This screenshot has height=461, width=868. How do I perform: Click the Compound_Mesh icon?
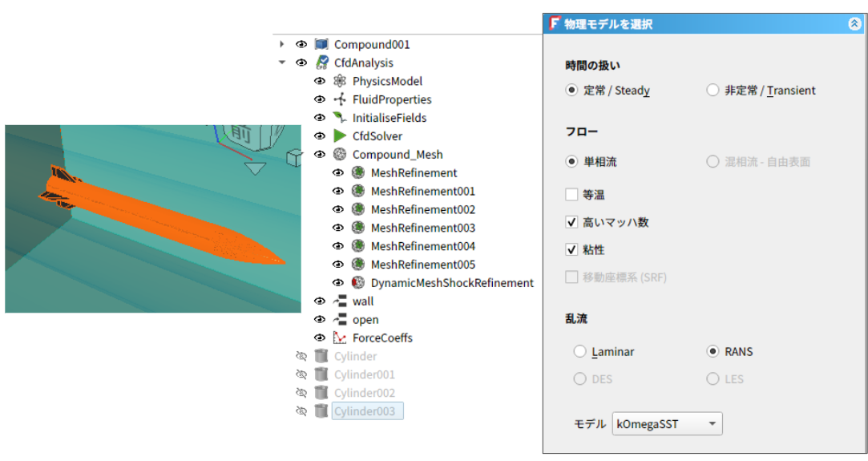point(339,155)
